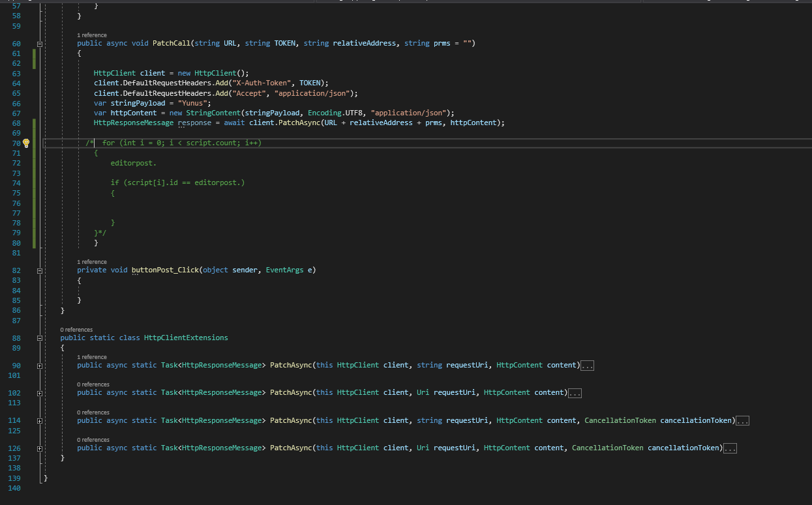
Task: Expand the PatchAsync method at line 102
Action: click(x=40, y=393)
